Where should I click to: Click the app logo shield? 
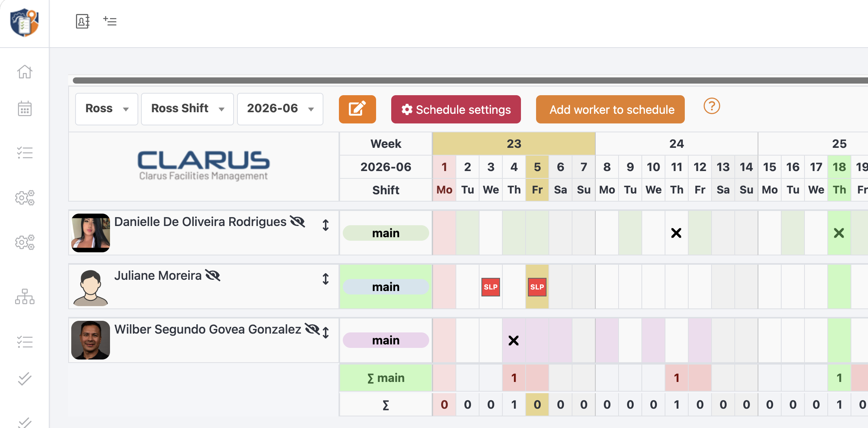(x=24, y=22)
